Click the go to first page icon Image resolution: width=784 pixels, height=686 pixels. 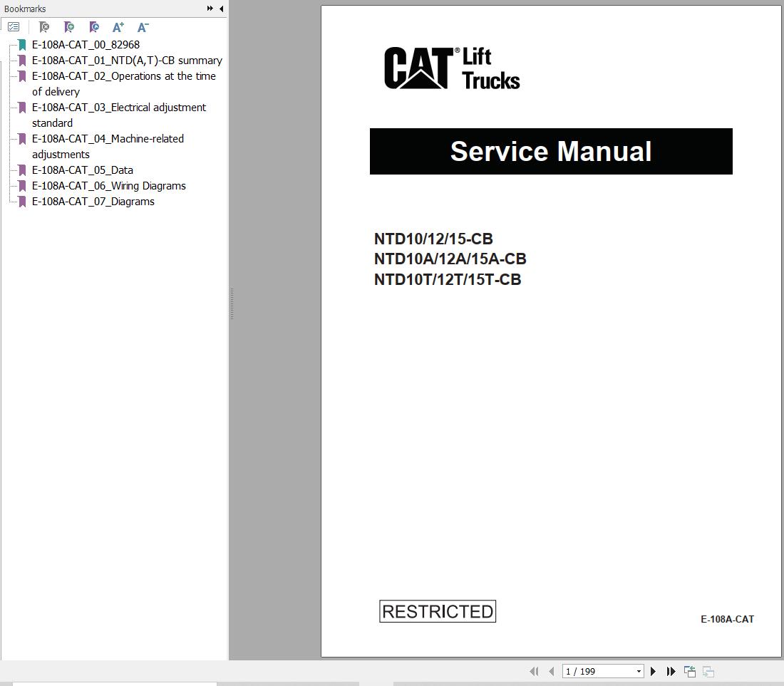click(534, 671)
